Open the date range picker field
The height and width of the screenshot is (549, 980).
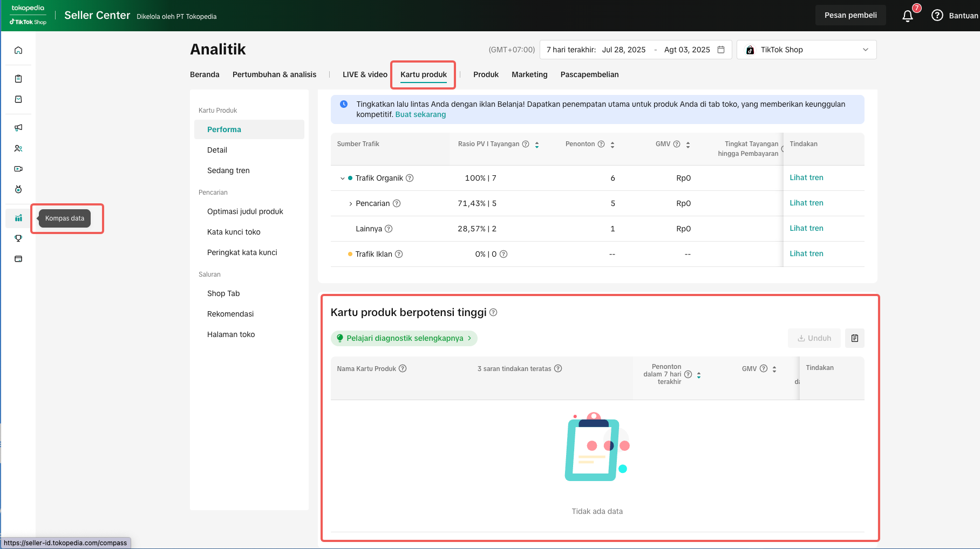click(635, 50)
